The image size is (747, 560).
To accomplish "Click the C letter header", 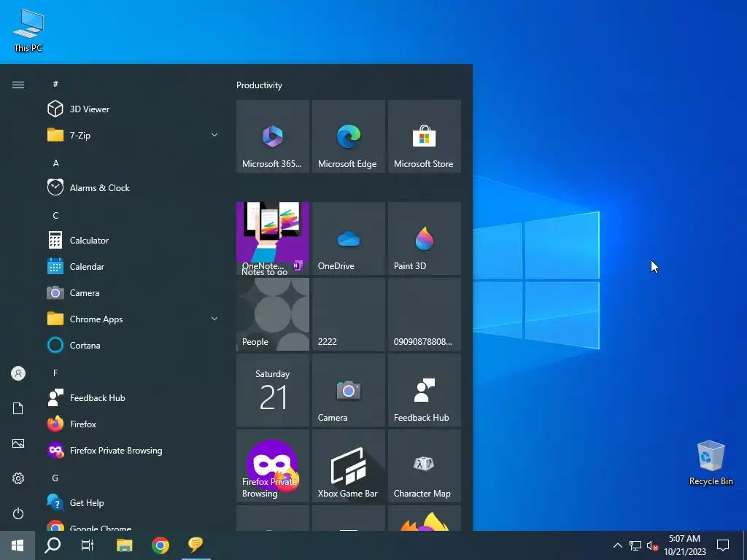I will point(55,216).
